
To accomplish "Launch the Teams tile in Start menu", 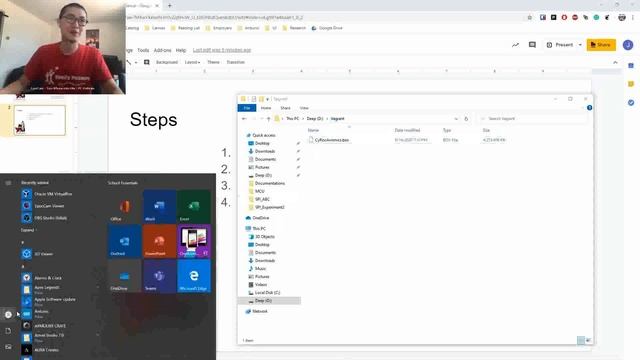I will click(159, 276).
